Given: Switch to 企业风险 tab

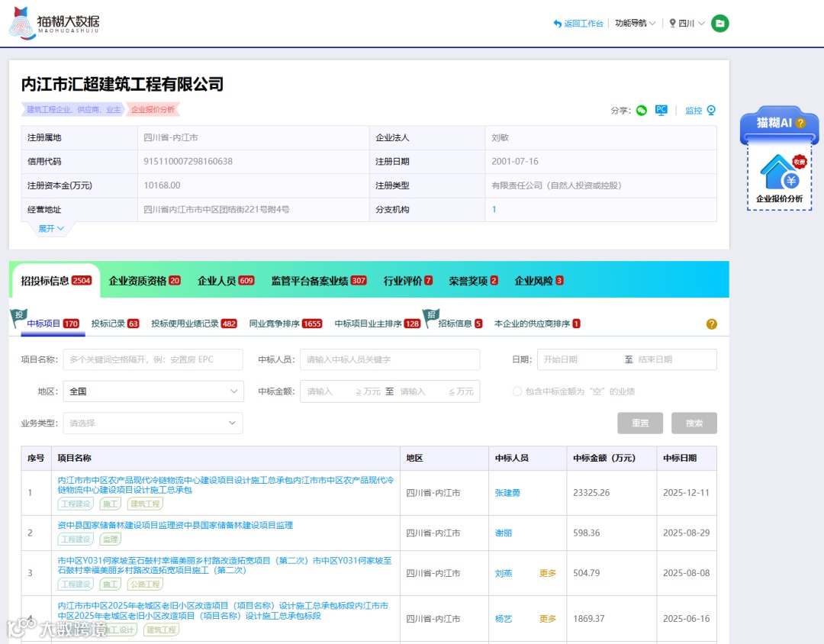Looking at the screenshot, I should coord(539,281).
